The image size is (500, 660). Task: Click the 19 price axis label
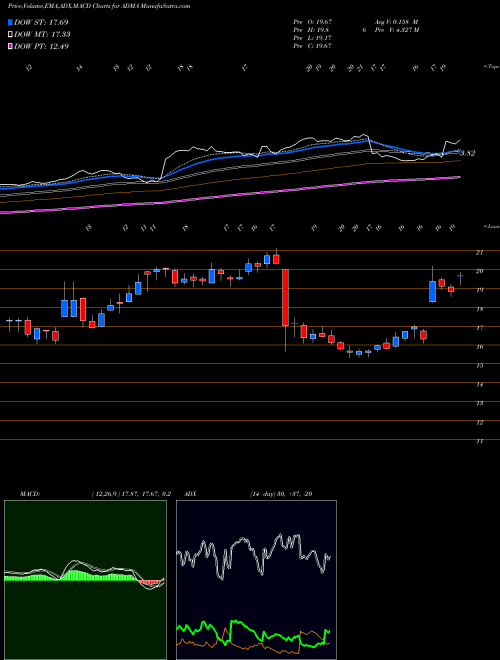coord(479,290)
